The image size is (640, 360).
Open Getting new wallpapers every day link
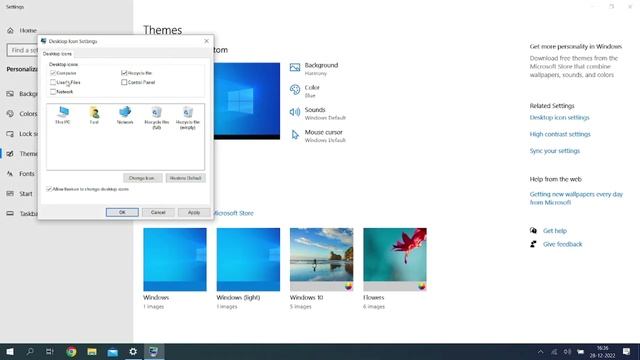(x=576, y=198)
